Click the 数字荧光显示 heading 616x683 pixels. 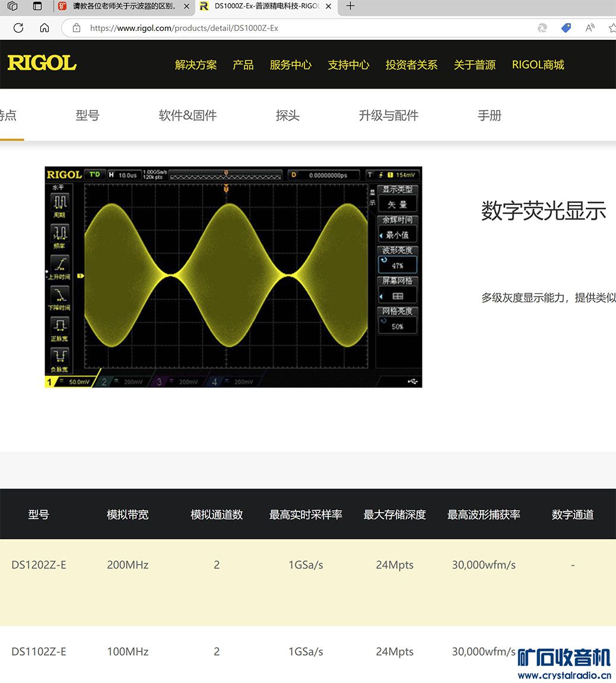[543, 211]
